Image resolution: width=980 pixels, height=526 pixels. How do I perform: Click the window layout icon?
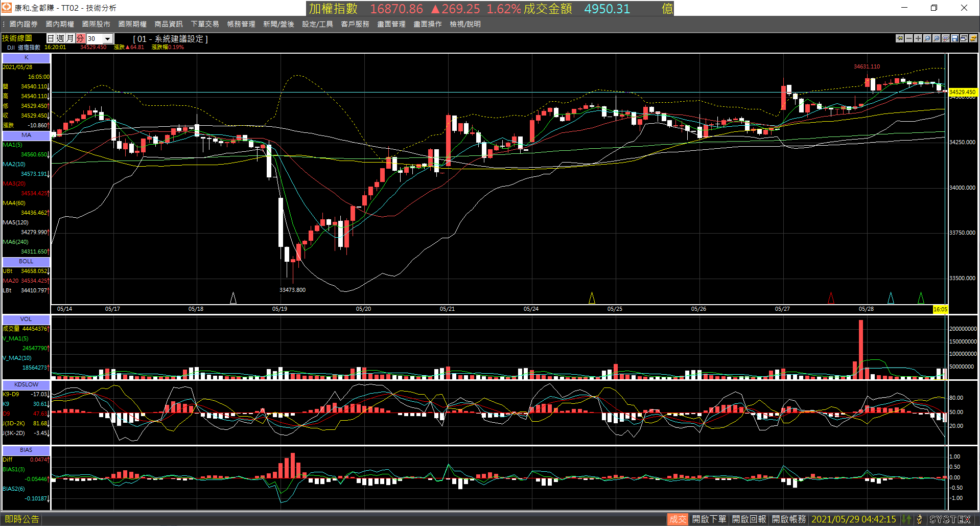coord(964,38)
